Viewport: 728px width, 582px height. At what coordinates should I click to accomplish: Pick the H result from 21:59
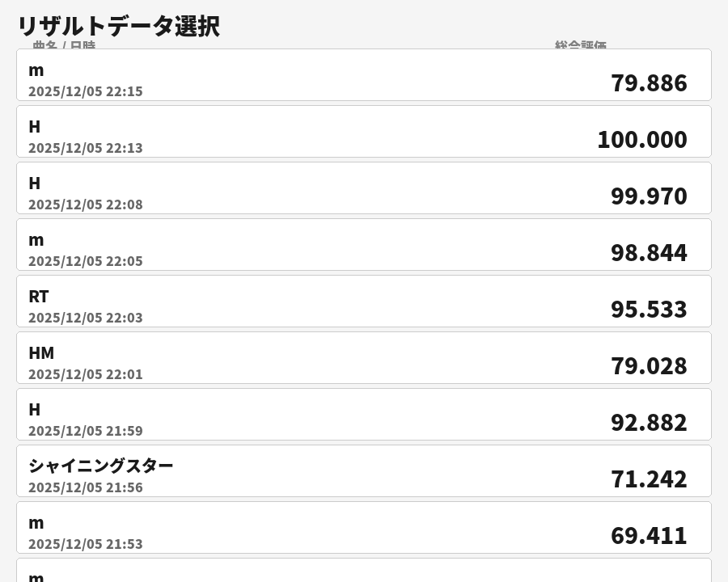(364, 415)
